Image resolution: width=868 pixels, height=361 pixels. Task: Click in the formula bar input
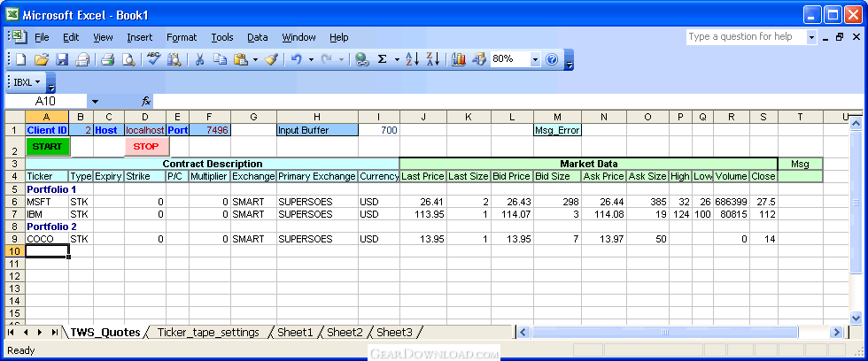[508, 102]
